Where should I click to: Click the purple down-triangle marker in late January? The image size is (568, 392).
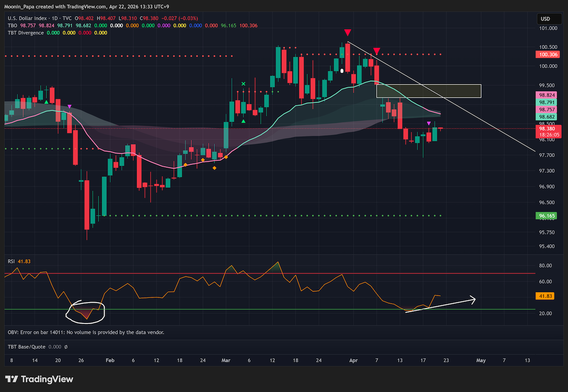70,107
